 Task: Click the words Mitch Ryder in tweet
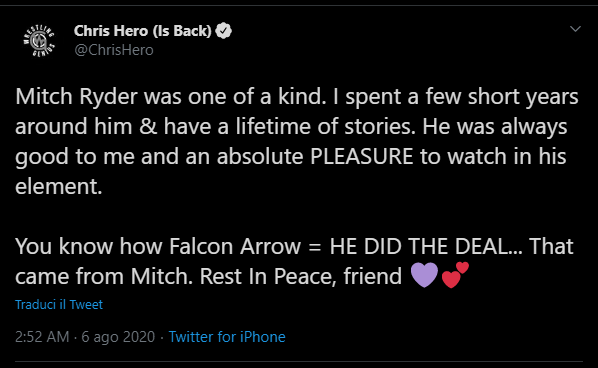tap(76, 97)
